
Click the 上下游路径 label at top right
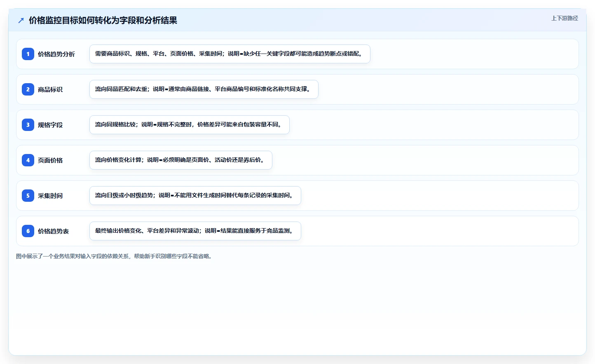point(565,18)
